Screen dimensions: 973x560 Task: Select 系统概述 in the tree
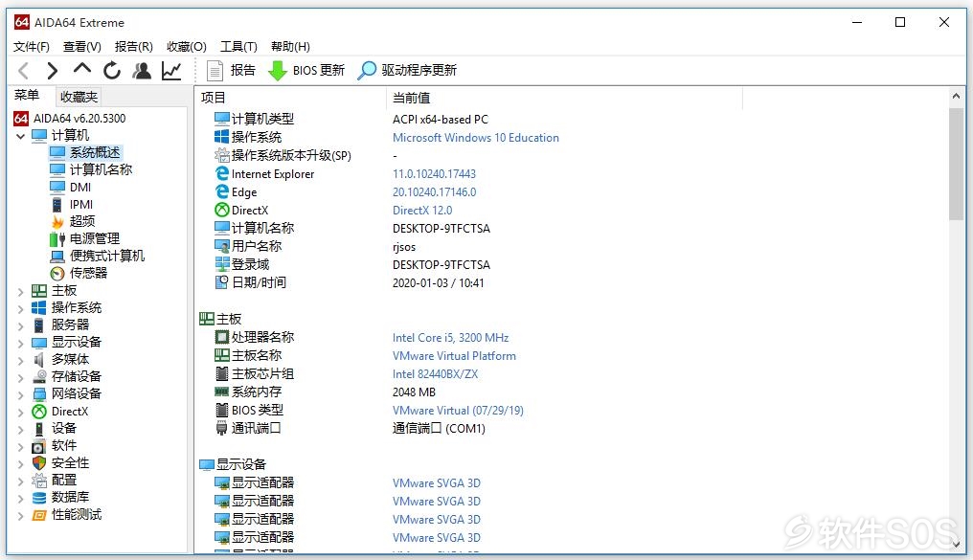point(94,152)
